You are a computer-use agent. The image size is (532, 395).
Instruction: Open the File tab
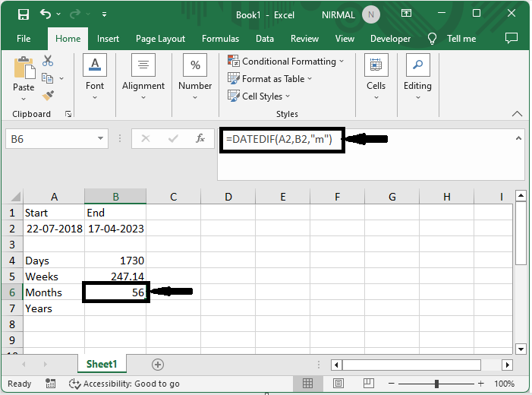tap(24, 39)
